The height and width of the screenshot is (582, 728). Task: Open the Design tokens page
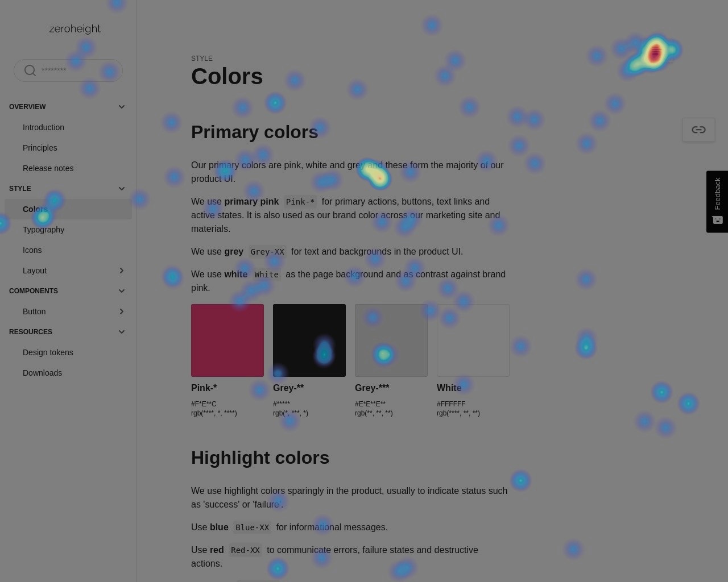pyautogui.click(x=47, y=352)
